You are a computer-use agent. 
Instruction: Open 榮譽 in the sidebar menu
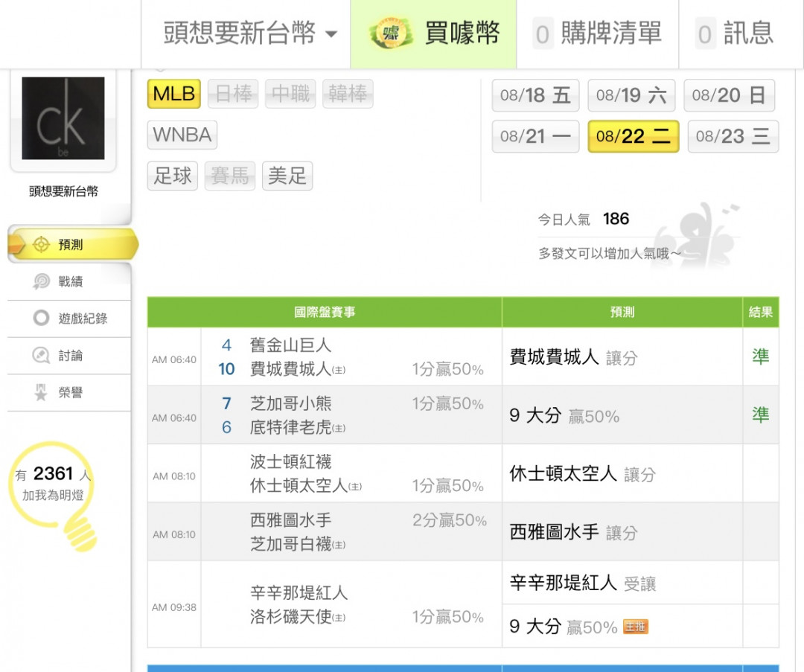coord(69,392)
